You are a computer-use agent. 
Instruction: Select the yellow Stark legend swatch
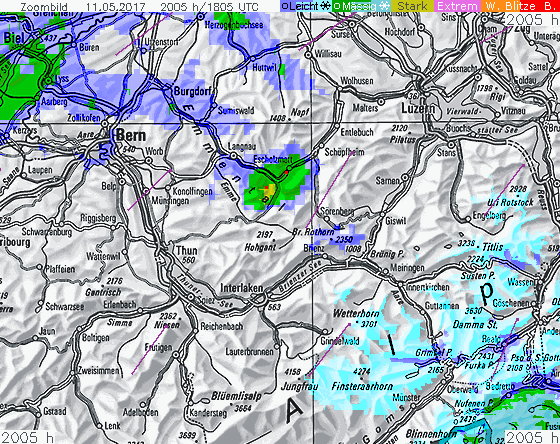pos(412,6)
